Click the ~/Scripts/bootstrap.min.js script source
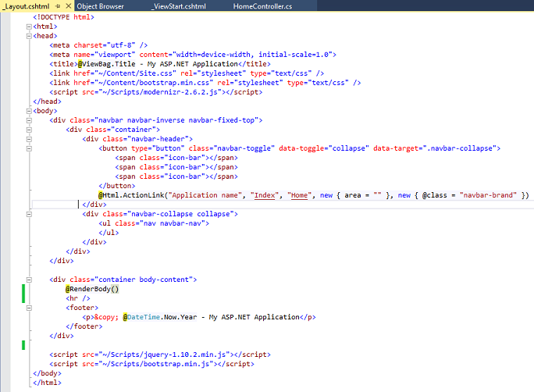This screenshot has height=392, width=534. click(x=156, y=364)
